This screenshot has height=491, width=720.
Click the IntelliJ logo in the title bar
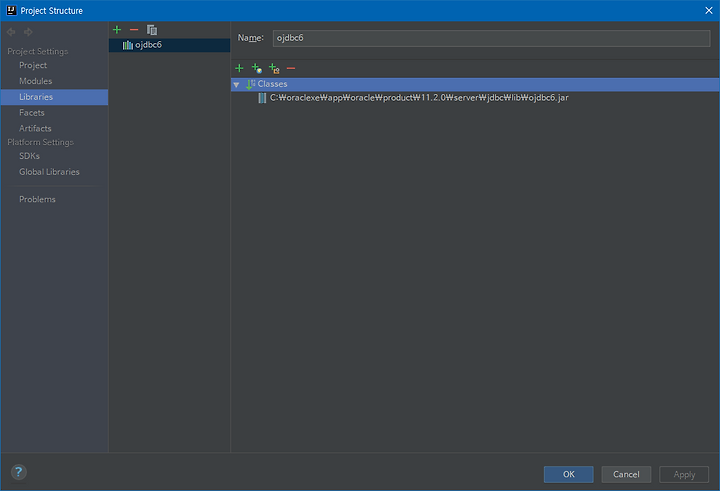[11, 10]
